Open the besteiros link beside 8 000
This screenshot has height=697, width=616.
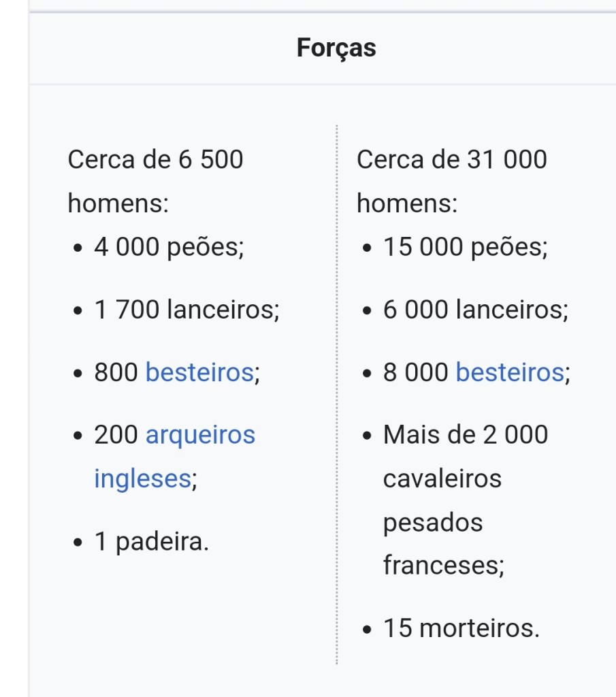coord(509,373)
